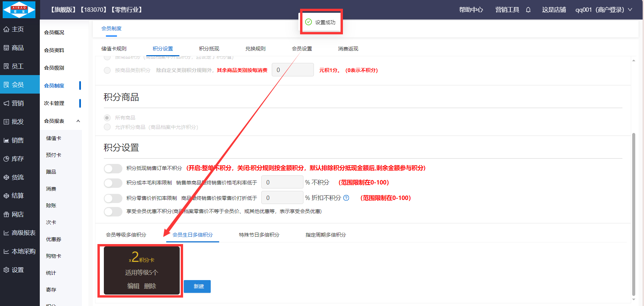The width and height of the screenshot is (644, 306).
Task: Click 编辑 on the x2 积分卡
Action: coord(133,286)
